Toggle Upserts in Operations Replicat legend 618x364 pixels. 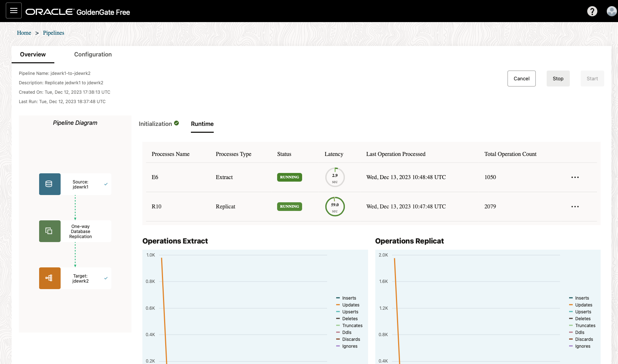pyautogui.click(x=580, y=312)
